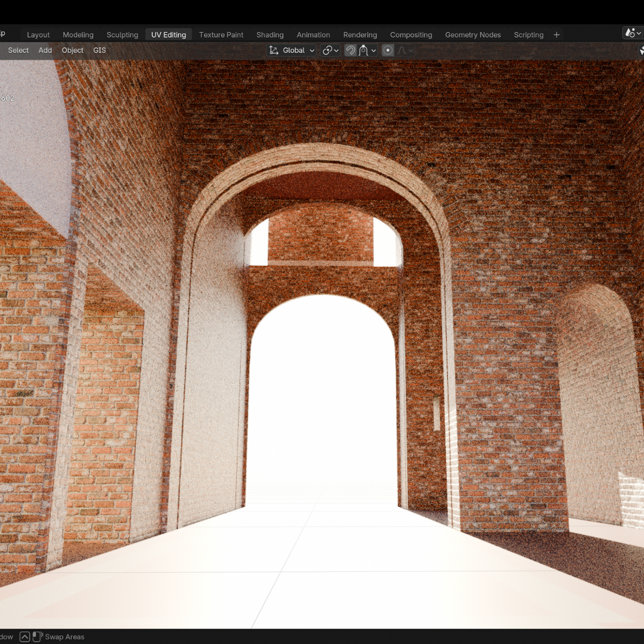The height and width of the screenshot is (644, 644).
Task: Click the bright arched doorway in viewport
Action: click(322, 405)
